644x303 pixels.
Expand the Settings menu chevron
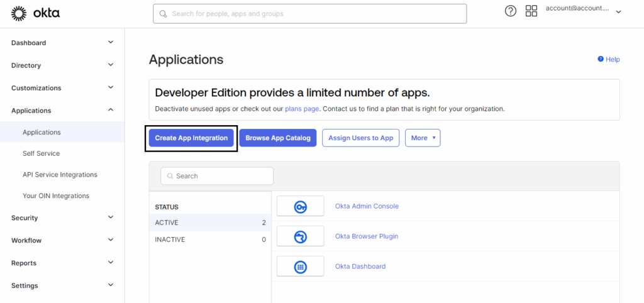pyautogui.click(x=111, y=285)
